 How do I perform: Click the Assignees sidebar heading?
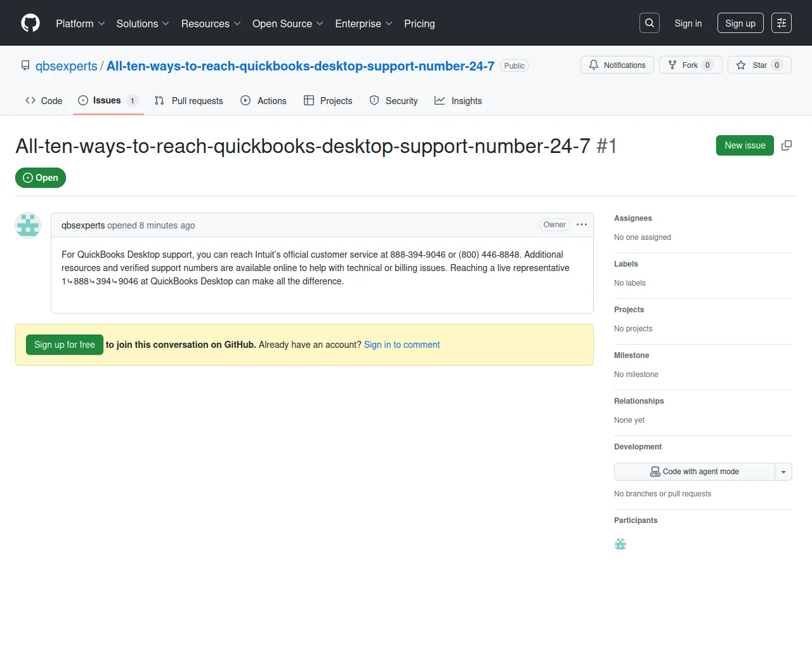point(633,218)
